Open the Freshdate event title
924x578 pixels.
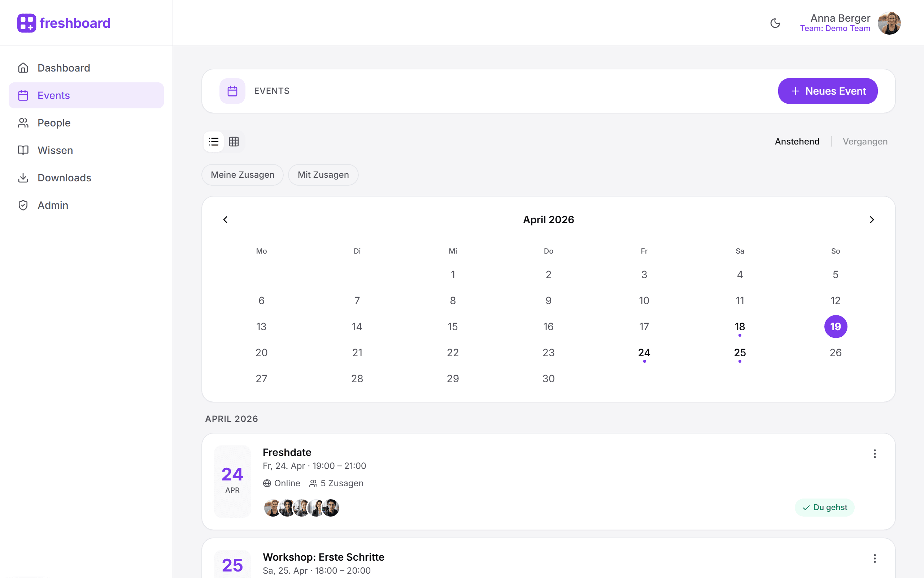click(x=287, y=452)
